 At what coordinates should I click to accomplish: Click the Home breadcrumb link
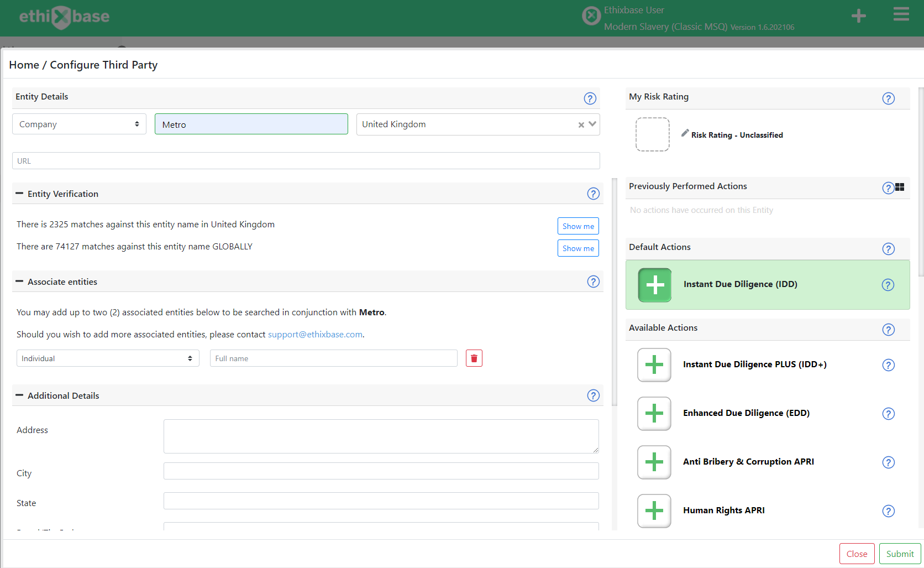pyautogui.click(x=24, y=65)
